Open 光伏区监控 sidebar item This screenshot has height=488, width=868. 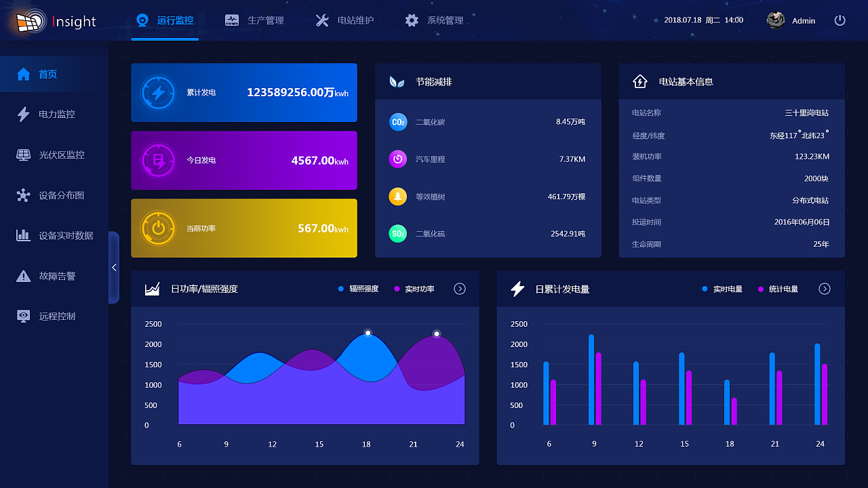(x=54, y=155)
